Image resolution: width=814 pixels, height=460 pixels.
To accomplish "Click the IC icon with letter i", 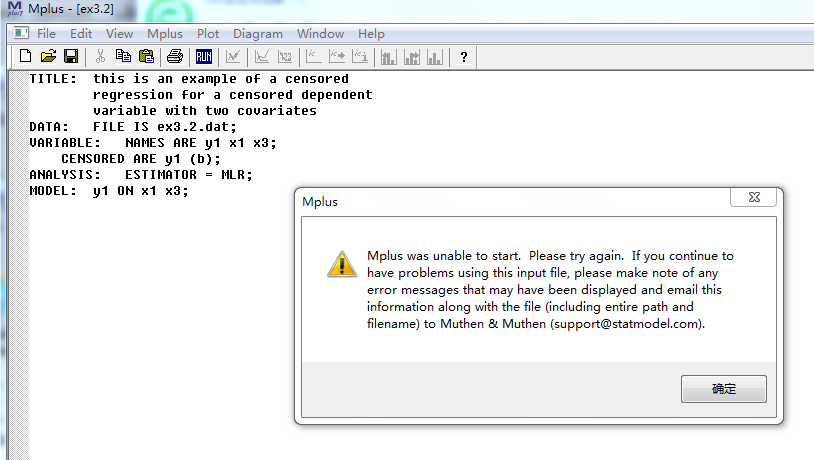I will [x=360, y=56].
